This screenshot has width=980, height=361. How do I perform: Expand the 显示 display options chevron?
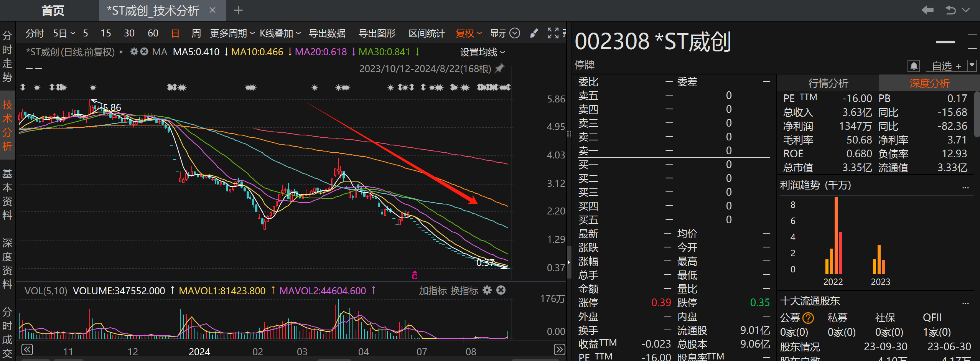(x=515, y=33)
